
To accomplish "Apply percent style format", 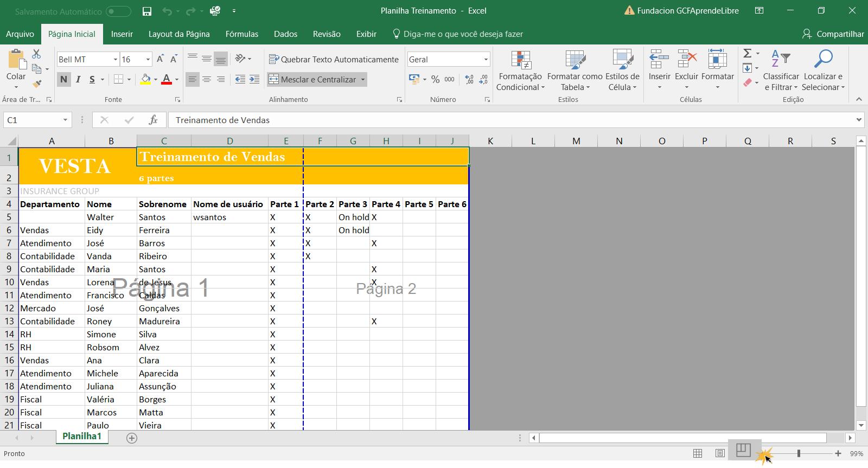I will 435,79.
